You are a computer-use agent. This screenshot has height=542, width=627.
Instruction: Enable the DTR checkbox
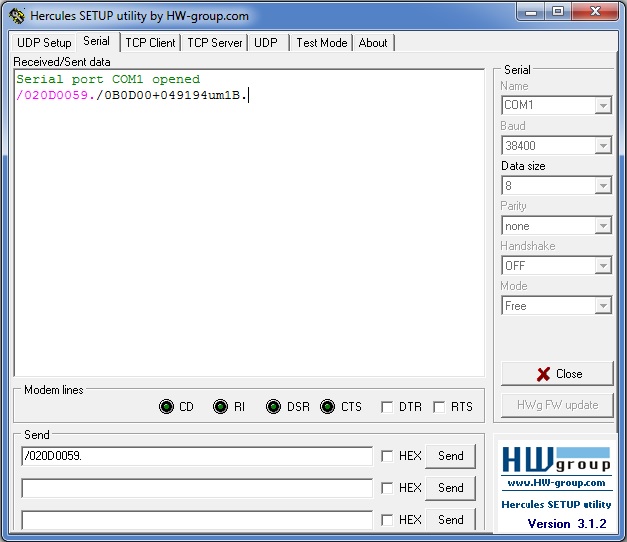click(387, 407)
